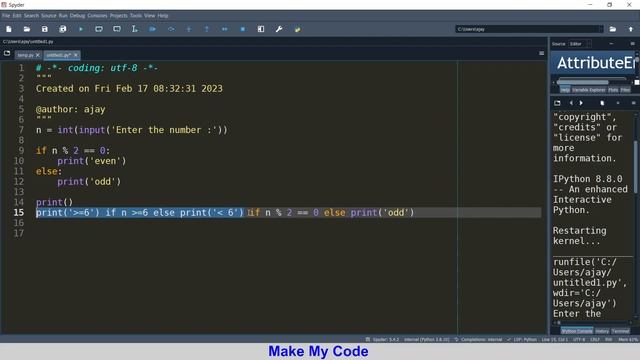Screen dimensions: 640x360
Task: Switch to the IPython Console tab
Action: [577, 331]
